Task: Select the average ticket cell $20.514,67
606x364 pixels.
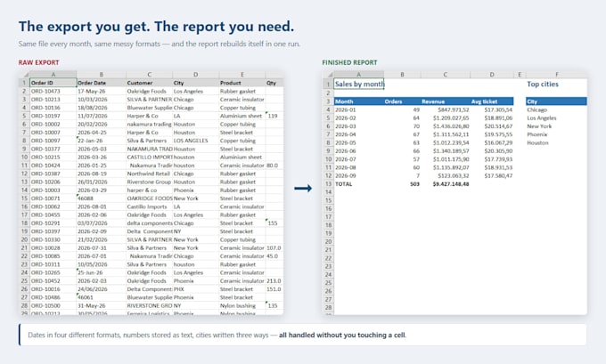Action: (492, 126)
